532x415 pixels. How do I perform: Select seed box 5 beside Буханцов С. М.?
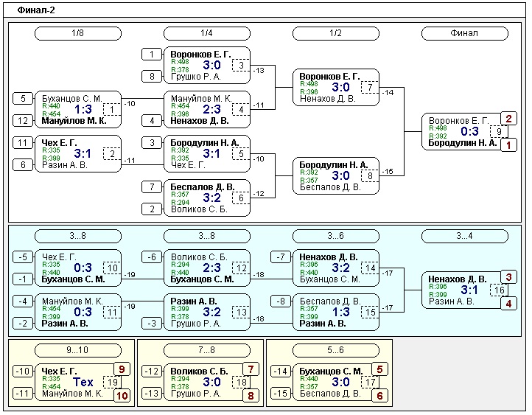pos(23,99)
